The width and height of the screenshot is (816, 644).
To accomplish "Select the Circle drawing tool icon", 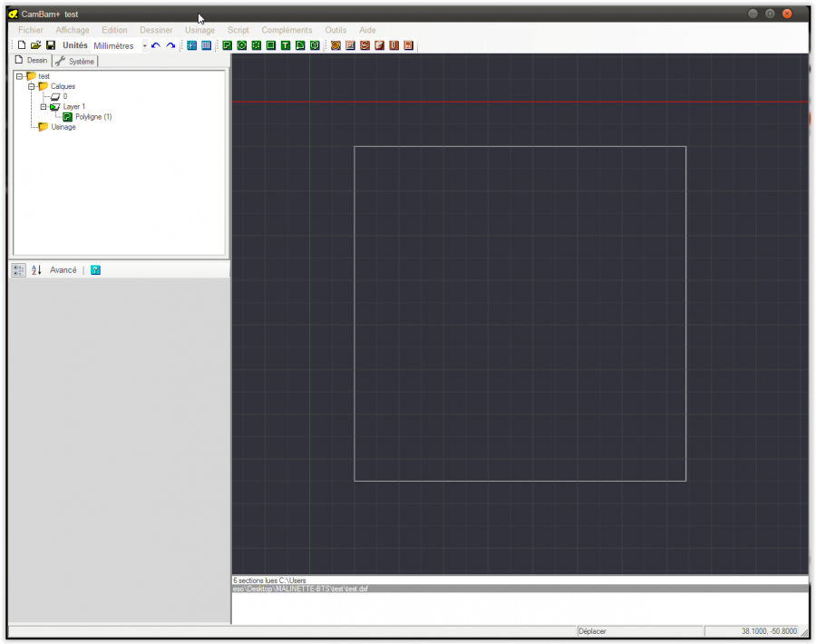I will [241, 45].
